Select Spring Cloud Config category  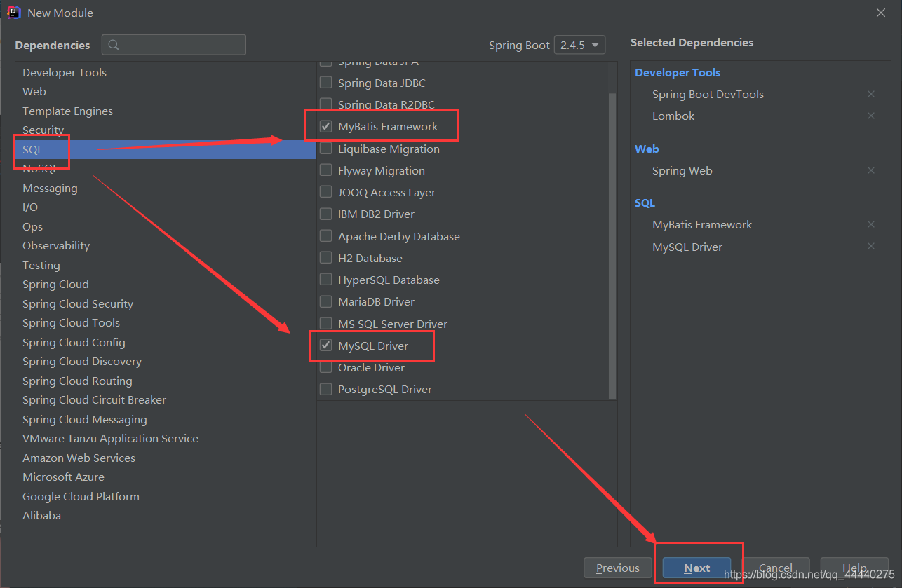tap(166, 342)
